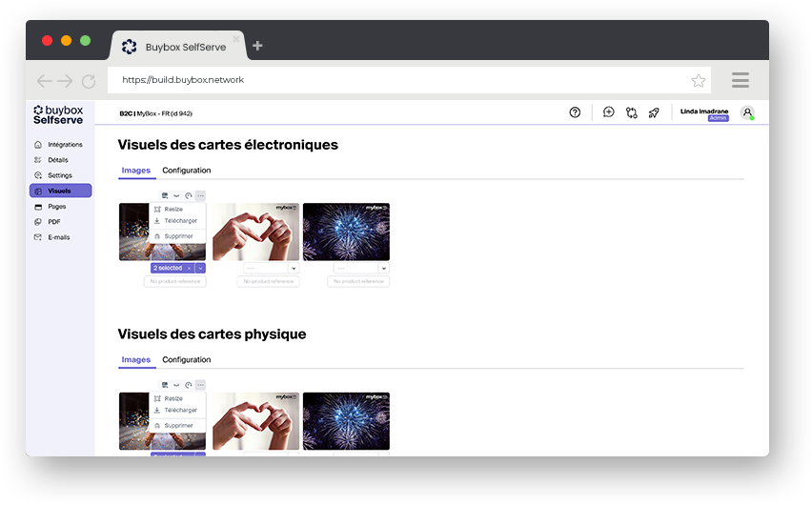Image resolution: width=812 pixels, height=505 pixels.
Task: Switch to Configuration tab under cartes physique
Action: point(187,360)
